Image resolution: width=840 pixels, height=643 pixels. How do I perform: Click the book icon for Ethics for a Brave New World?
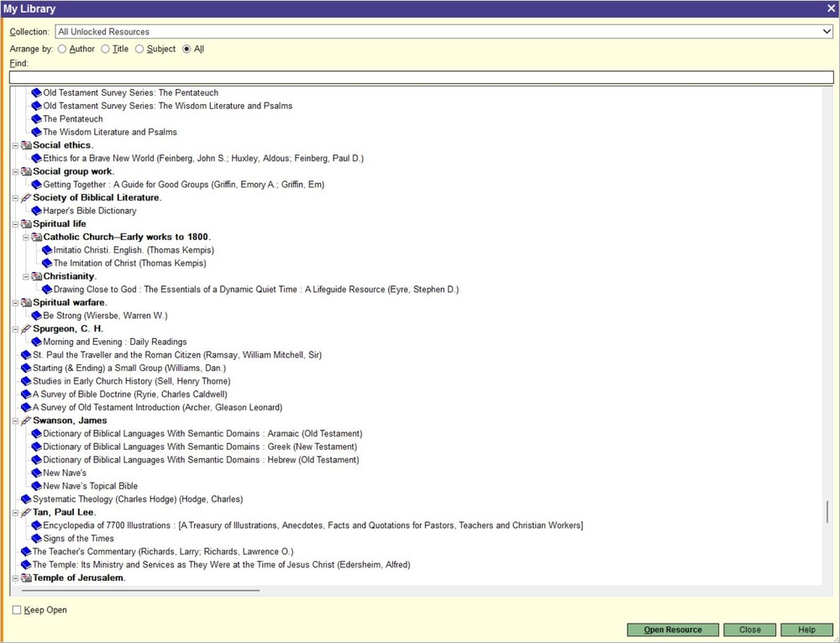[36, 159]
